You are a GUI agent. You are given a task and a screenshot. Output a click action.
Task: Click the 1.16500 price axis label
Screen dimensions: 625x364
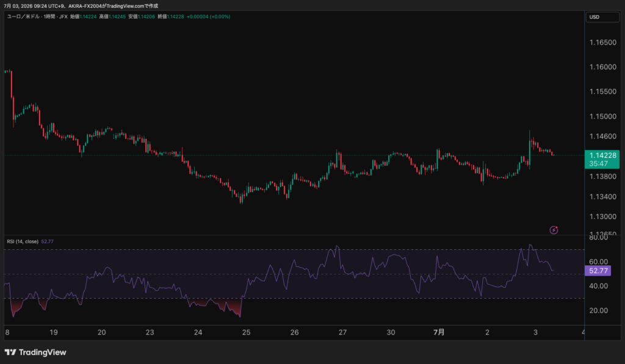pos(602,42)
